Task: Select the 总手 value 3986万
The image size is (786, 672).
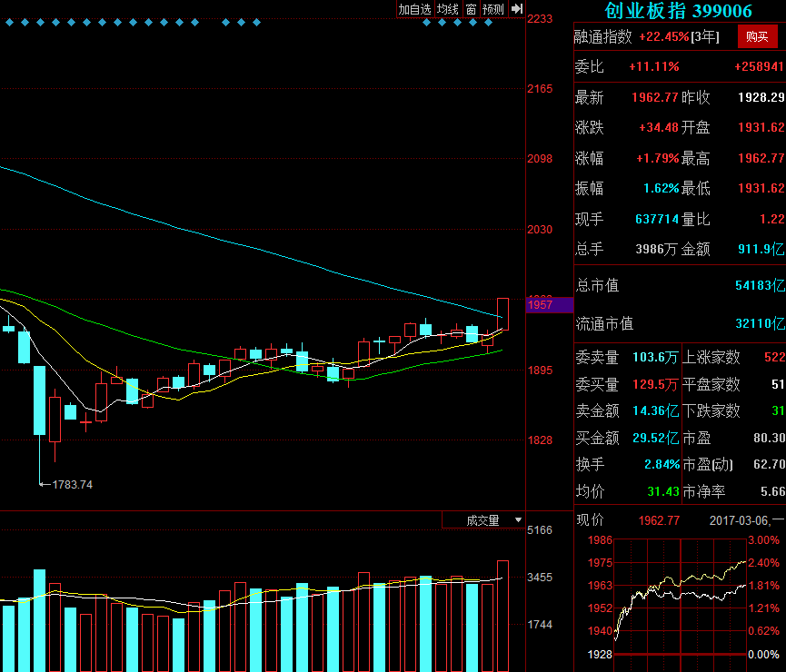Action: coord(656,249)
